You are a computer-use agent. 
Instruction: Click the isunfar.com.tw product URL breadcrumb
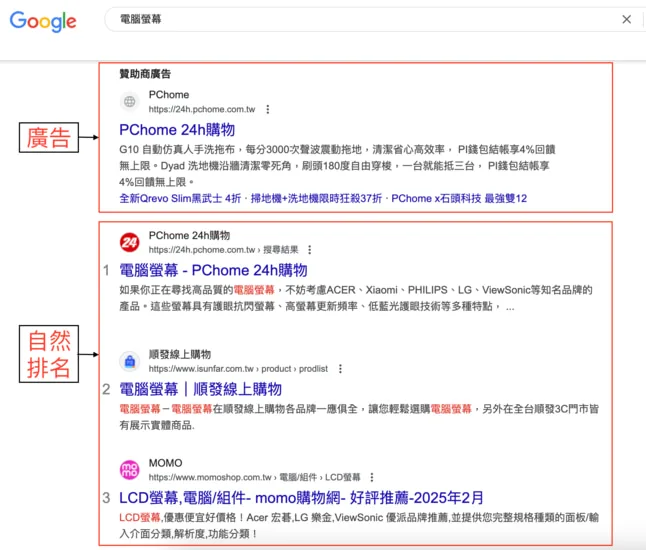(x=238, y=369)
